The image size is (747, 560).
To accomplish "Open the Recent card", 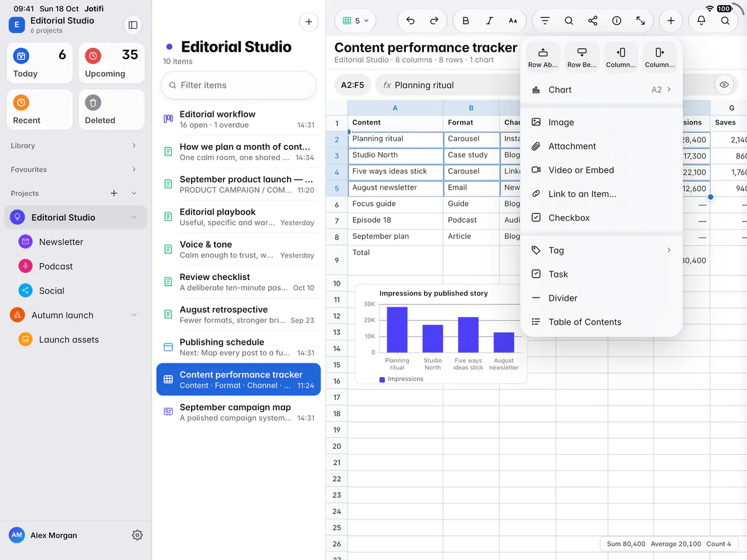I will (40, 110).
